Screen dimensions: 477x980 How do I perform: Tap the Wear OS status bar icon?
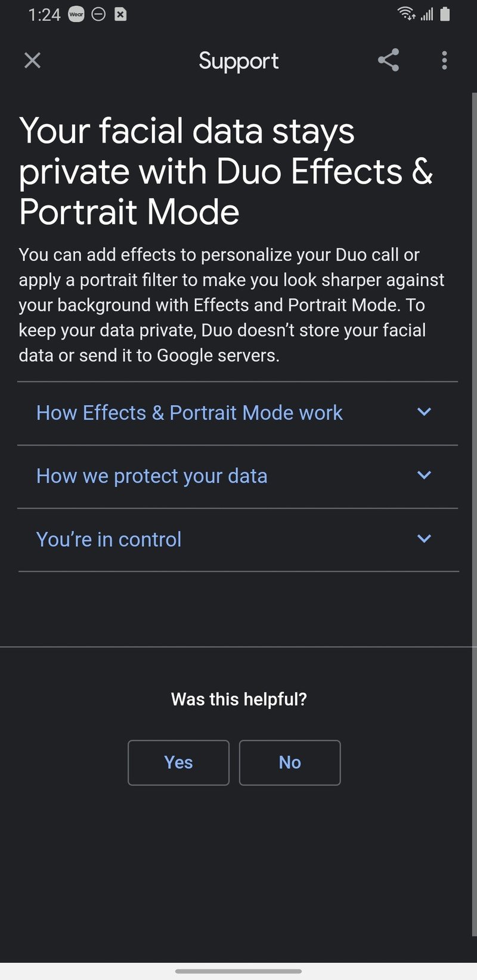tap(76, 14)
